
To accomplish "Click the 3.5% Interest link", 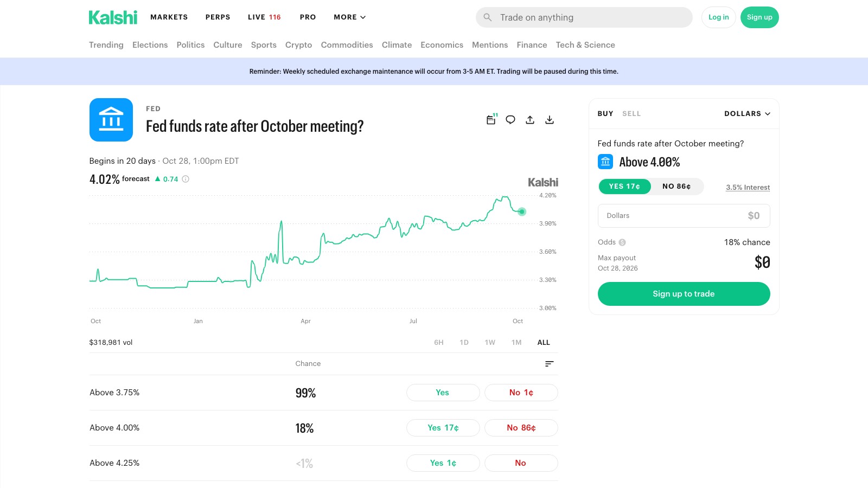I will (x=748, y=188).
